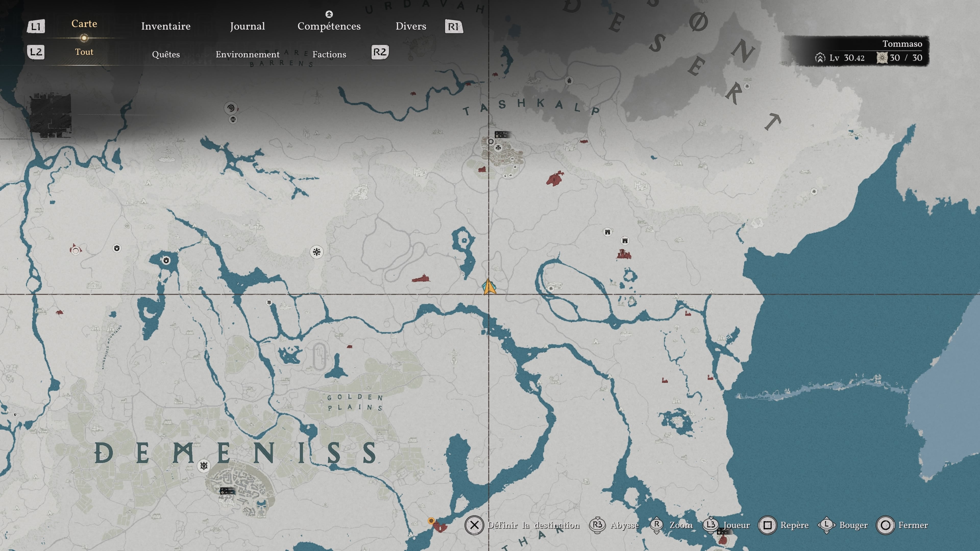
Task: Go to the Divers tab
Action: click(x=411, y=26)
